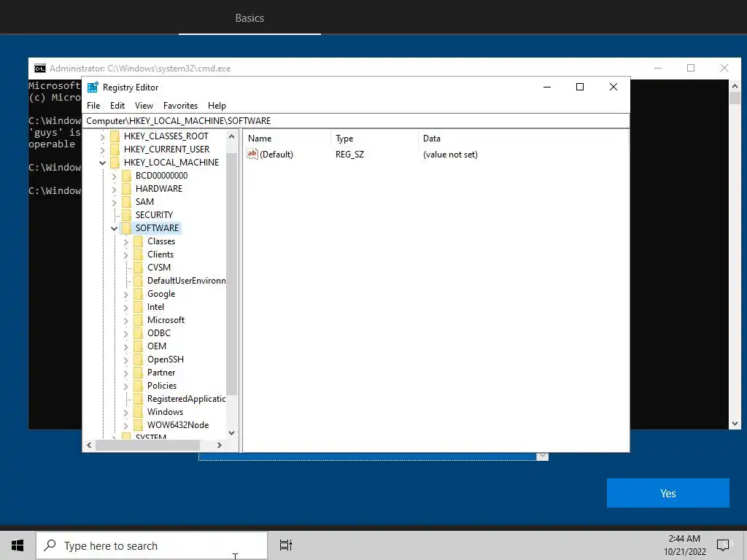Click the tree pane scroll down arrow

(x=231, y=433)
